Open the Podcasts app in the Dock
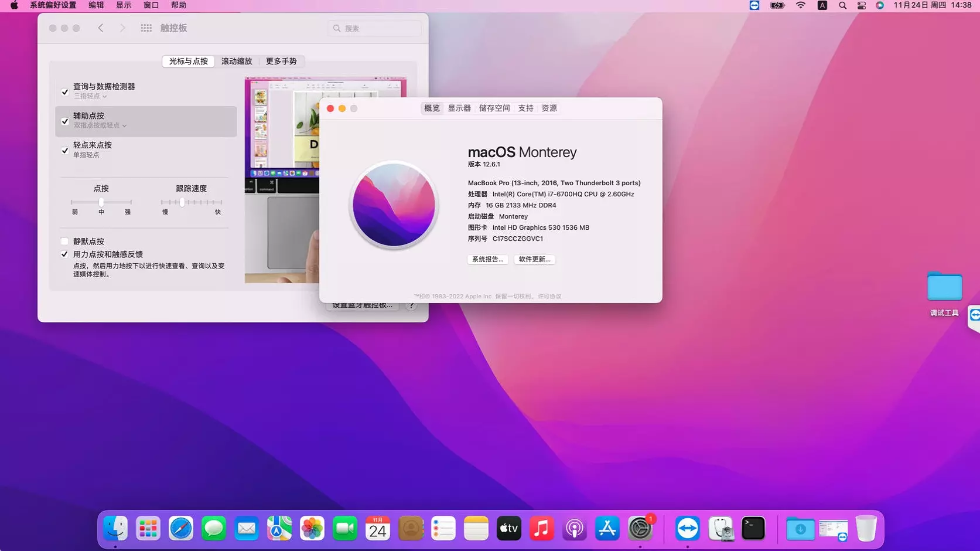Image resolution: width=980 pixels, height=551 pixels. 575,528
